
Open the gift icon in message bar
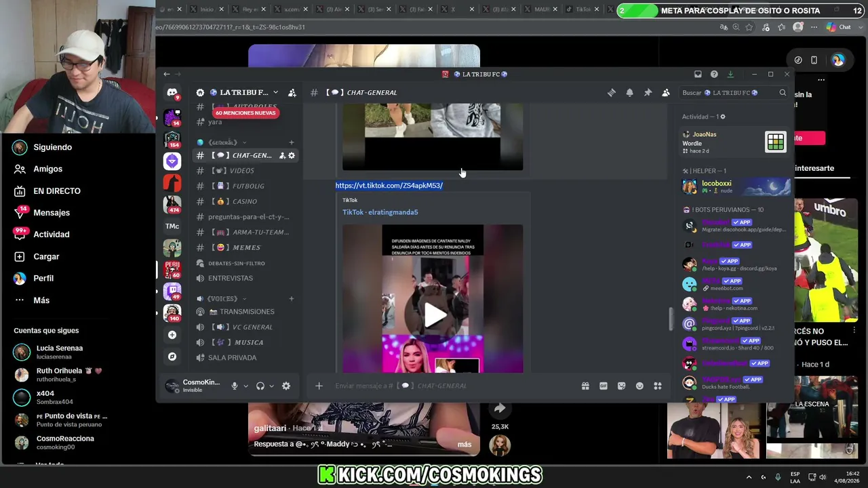click(585, 386)
